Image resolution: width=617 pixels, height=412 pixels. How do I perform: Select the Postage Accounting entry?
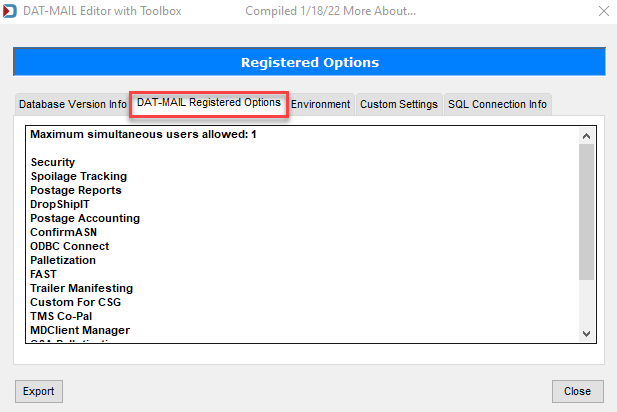click(x=85, y=218)
